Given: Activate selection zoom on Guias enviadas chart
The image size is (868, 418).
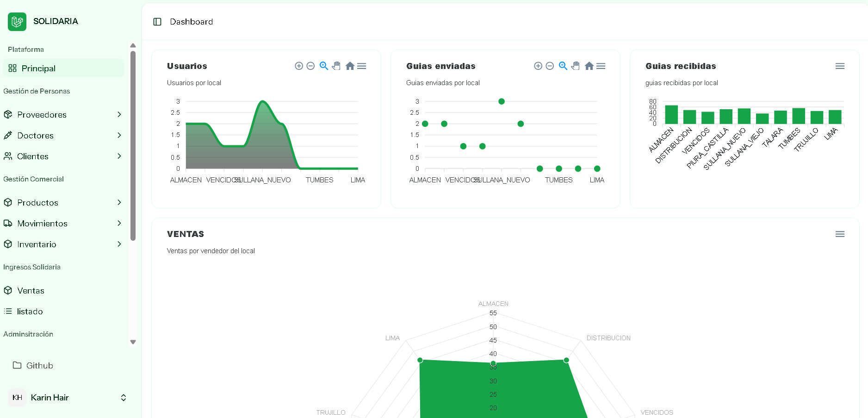Looking at the screenshot, I should tap(563, 66).
